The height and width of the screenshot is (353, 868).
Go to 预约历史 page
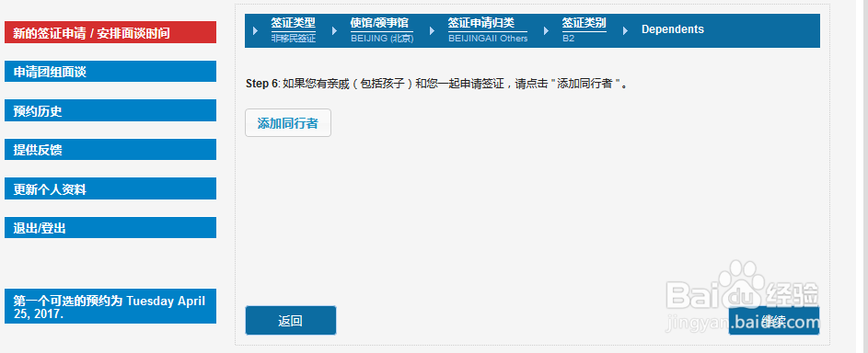pyautogui.click(x=110, y=110)
